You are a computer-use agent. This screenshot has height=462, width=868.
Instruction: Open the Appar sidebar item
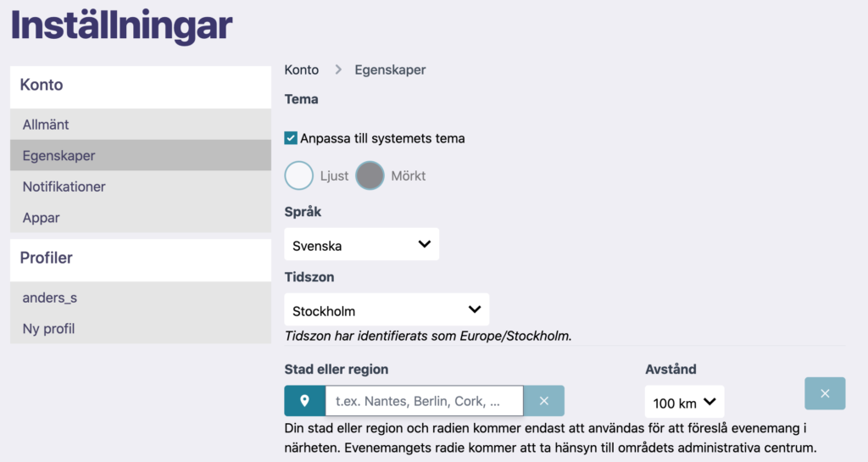click(141, 218)
